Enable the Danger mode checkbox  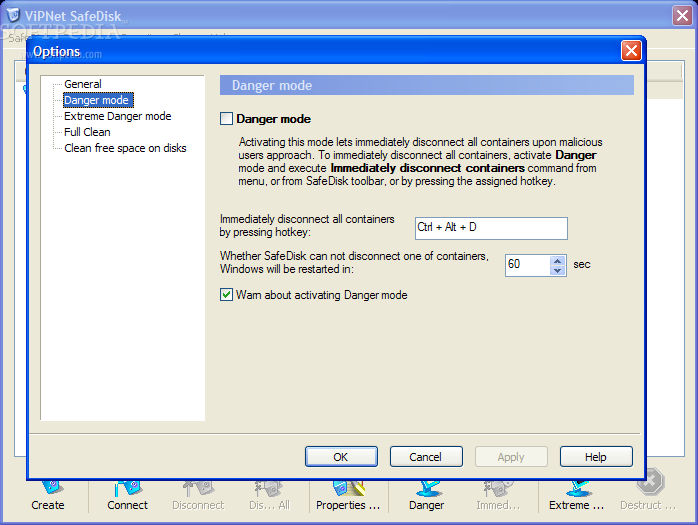(226, 119)
